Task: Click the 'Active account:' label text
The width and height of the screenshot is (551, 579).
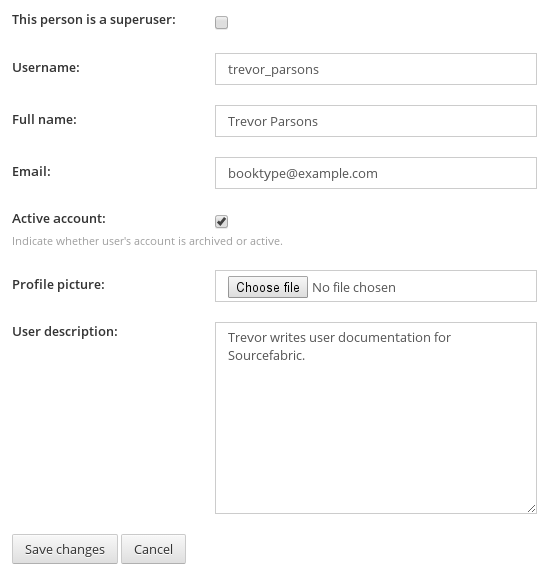Action: tap(59, 219)
